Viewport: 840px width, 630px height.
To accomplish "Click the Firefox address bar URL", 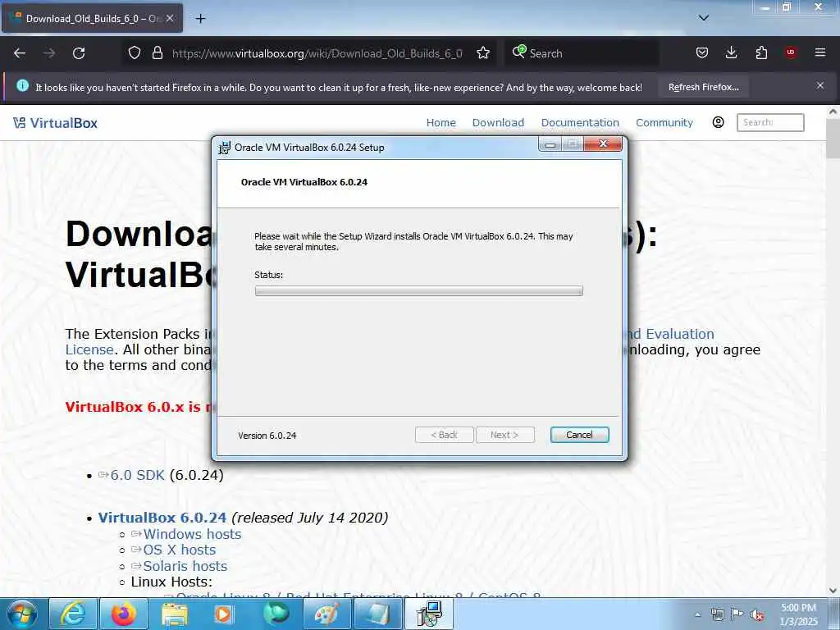I will 317,53.
